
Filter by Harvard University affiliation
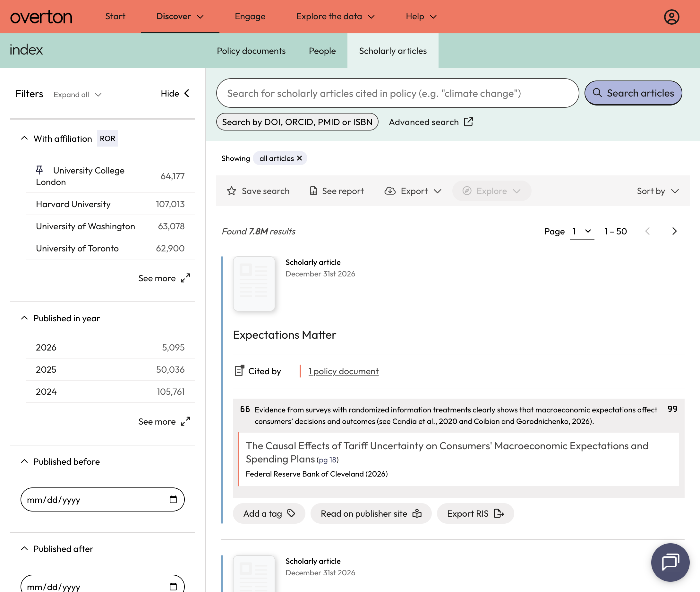(x=110, y=204)
